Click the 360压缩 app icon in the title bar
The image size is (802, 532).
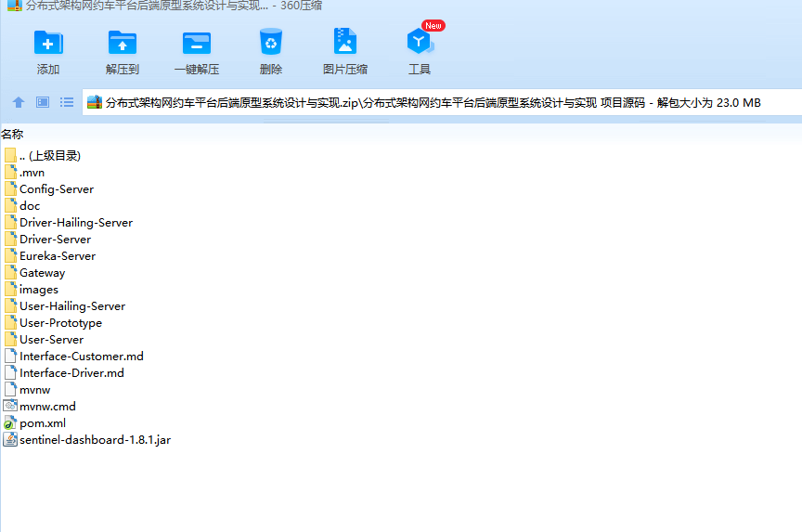point(15,6)
